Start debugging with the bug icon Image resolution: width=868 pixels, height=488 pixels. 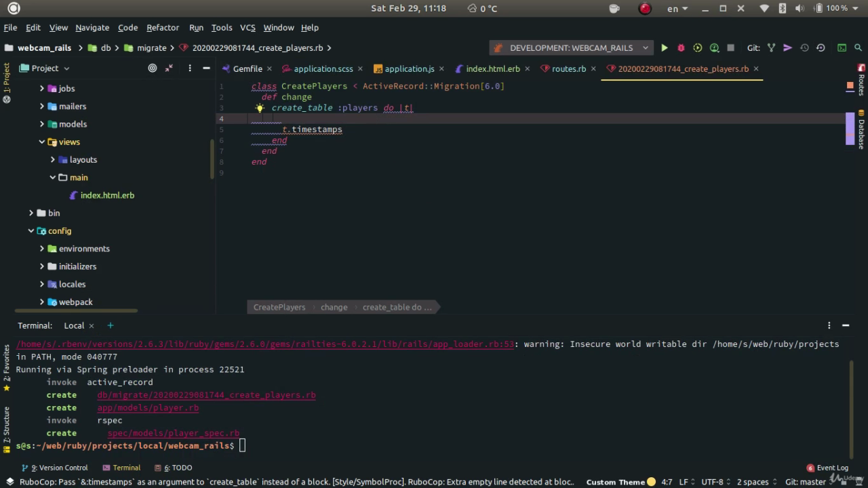pyautogui.click(x=681, y=48)
